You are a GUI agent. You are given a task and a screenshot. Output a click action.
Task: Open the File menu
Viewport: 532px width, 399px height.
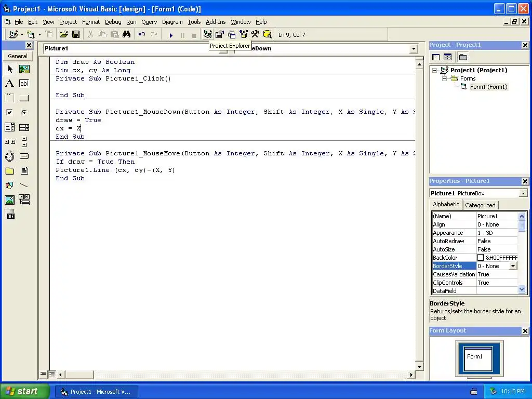pos(19,22)
